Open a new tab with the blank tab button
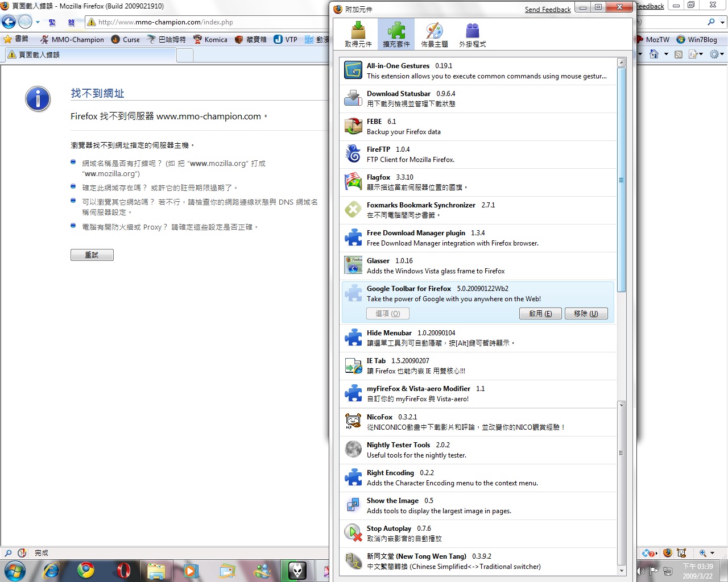Viewport: 728px width, 582px height. [x=185, y=55]
